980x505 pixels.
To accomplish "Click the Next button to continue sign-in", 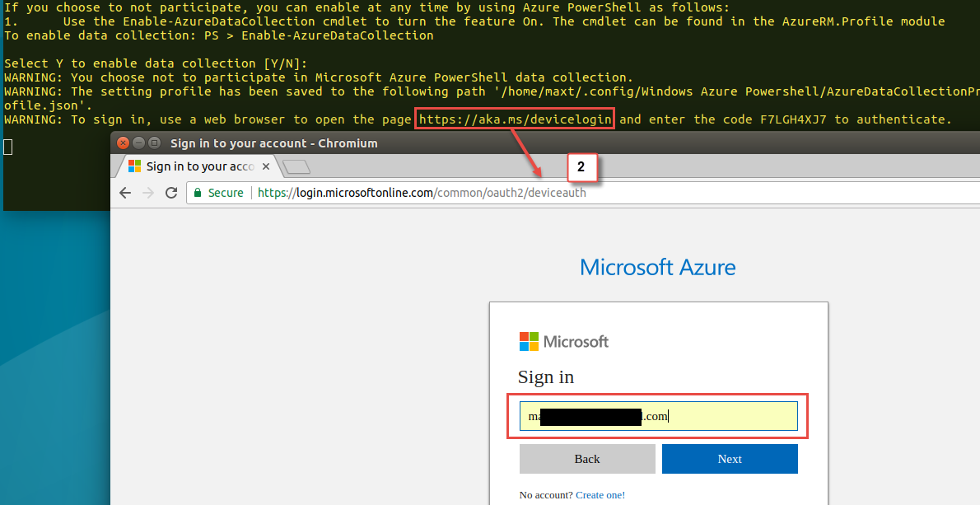I will point(730,459).
